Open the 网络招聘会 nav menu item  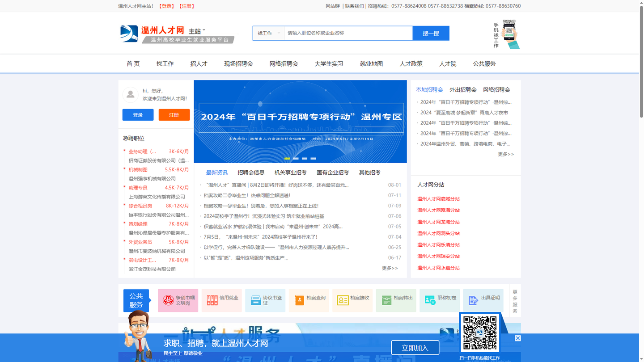(x=284, y=64)
